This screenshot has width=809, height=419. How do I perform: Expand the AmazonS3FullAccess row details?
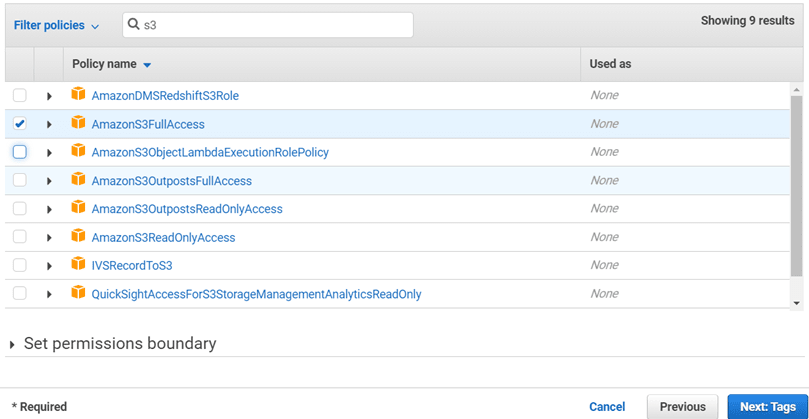[50, 124]
